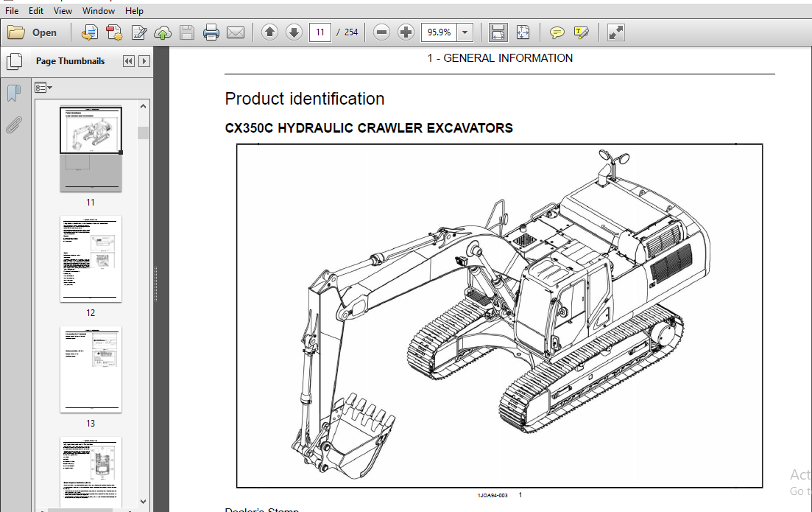Click '1 - GENERAL INFORMATION' header text
The width and height of the screenshot is (812, 512).
[x=500, y=58]
